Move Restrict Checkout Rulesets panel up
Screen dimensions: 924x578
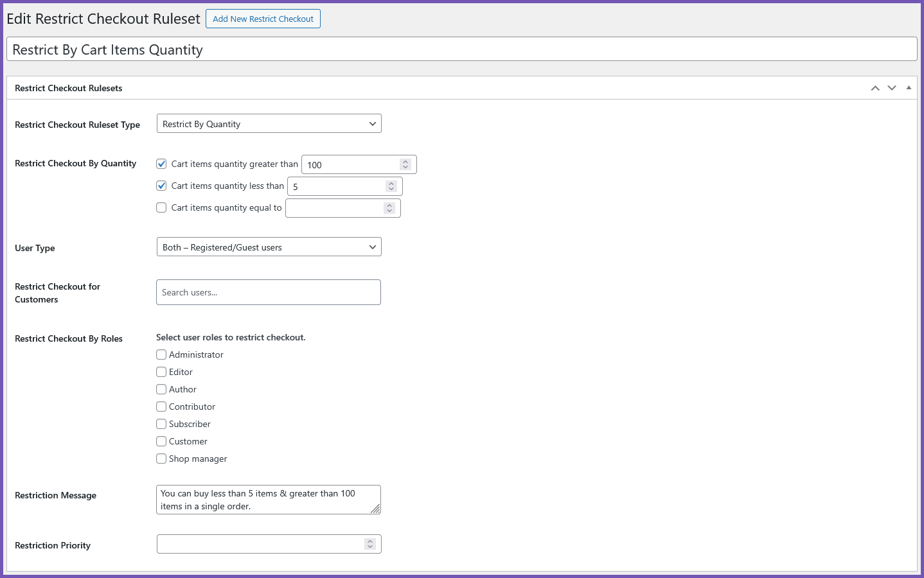click(875, 88)
